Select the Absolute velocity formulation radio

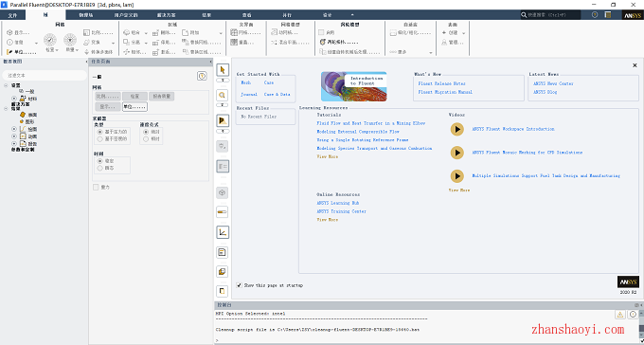click(x=146, y=132)
